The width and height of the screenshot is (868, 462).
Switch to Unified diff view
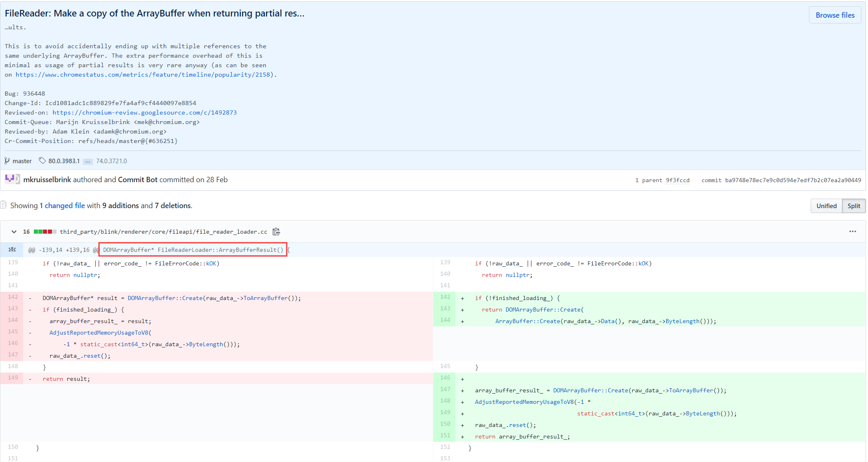[826, 206]
